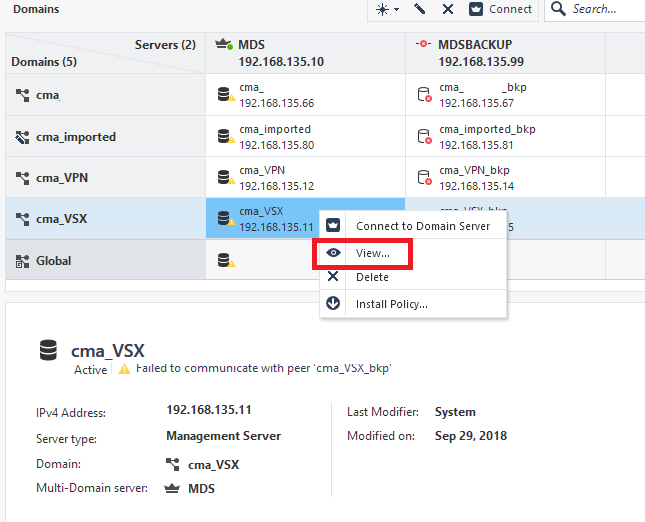645x522 pixels.
Task: Click the Connect to Domain Server menu icon
Action: [333, 225]
